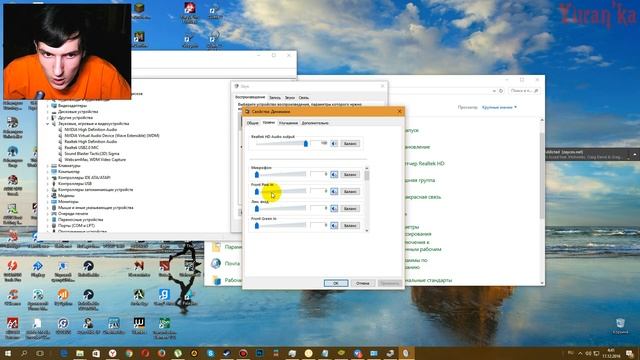Viewport: 640px width, 360px height.
Task: Open Связь tab in Sound window
Action: click(x=304, y=98)
